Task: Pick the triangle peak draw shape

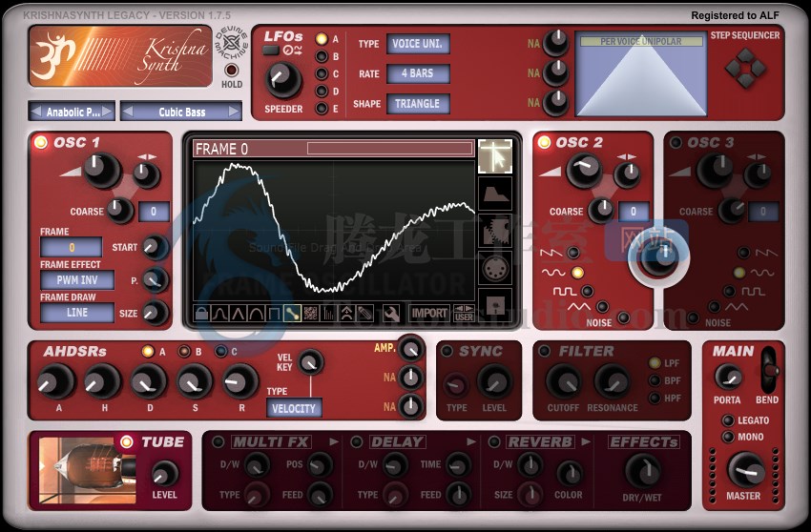Action: (238, 314)
